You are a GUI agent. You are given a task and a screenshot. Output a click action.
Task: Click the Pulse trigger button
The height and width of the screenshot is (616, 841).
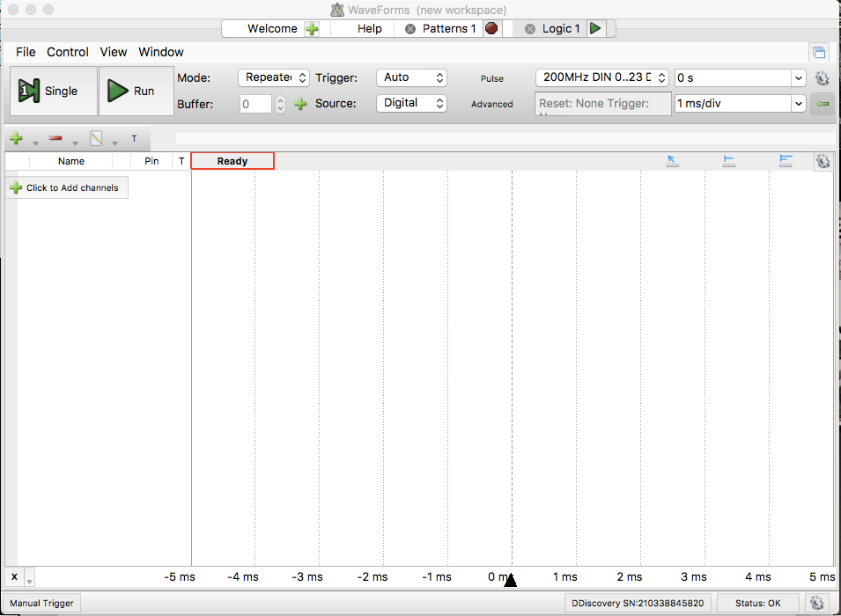click(x=492, y=79)
